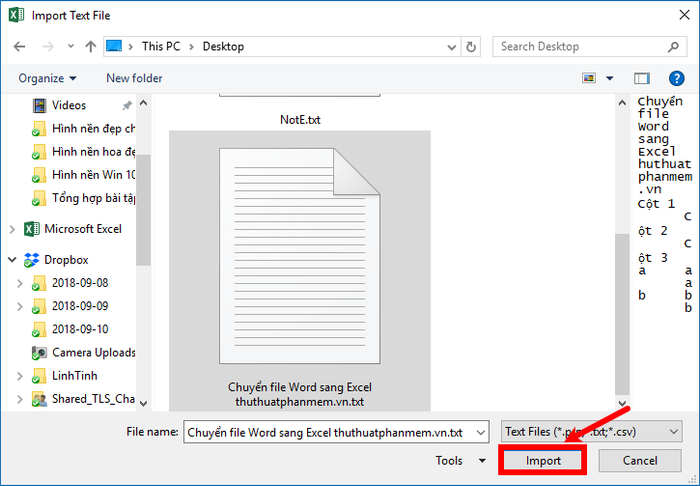This screenshot has height=486, width=700.
Task: Click navigation pane scroll up arrow
Action: coord(143,103)
